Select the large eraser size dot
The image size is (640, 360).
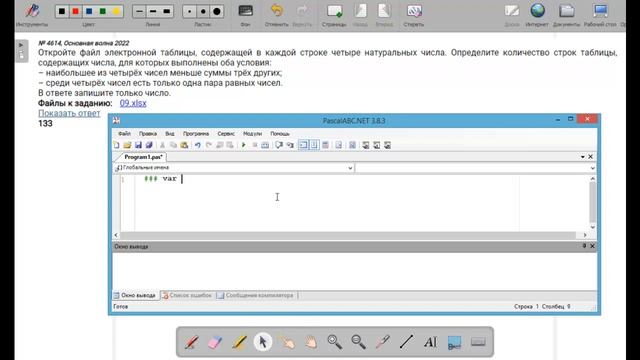217,11
